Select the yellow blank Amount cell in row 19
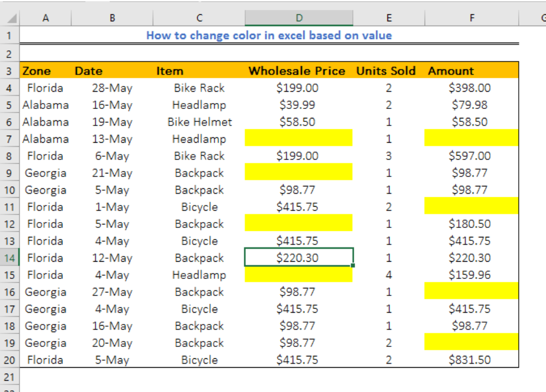 point(471,342)
